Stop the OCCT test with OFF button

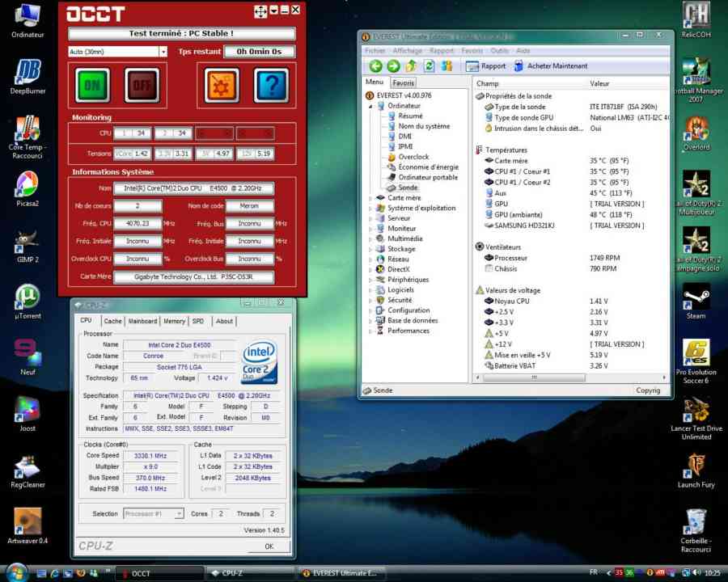pyautogui.click(x=142, y=86)
